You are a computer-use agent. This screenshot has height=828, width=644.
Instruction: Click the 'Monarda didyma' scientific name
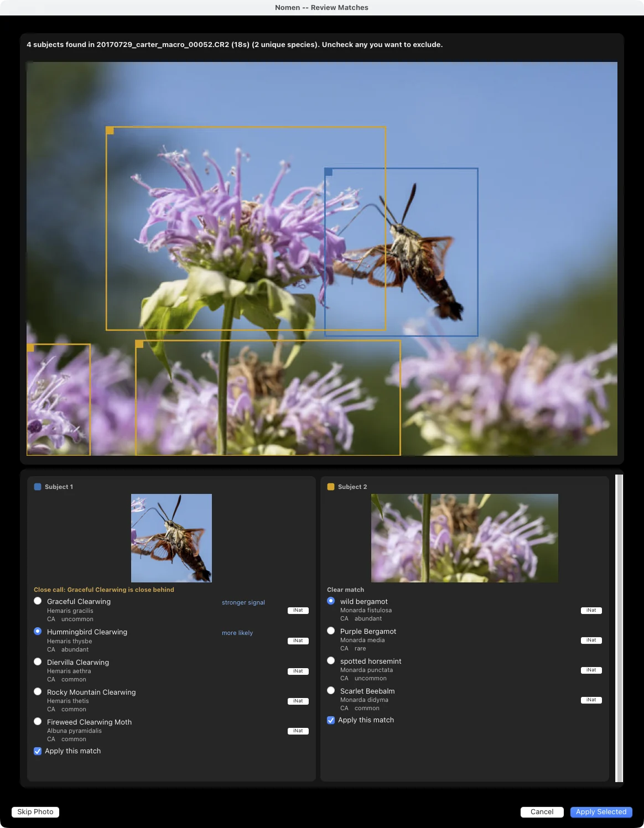(x=365, y=700)
